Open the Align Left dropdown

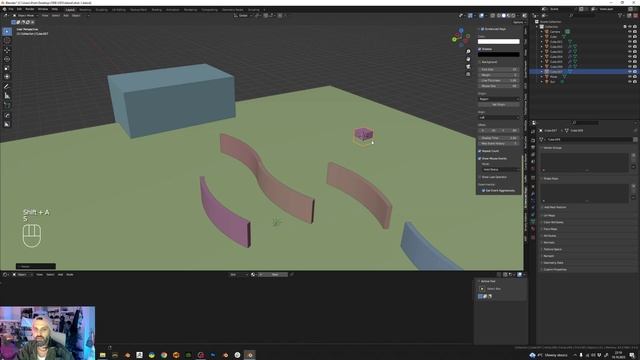[x=499, y=118]
